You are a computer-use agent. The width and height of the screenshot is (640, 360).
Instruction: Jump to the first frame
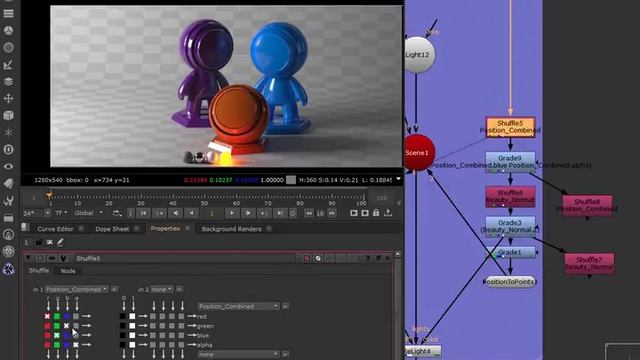143,213
